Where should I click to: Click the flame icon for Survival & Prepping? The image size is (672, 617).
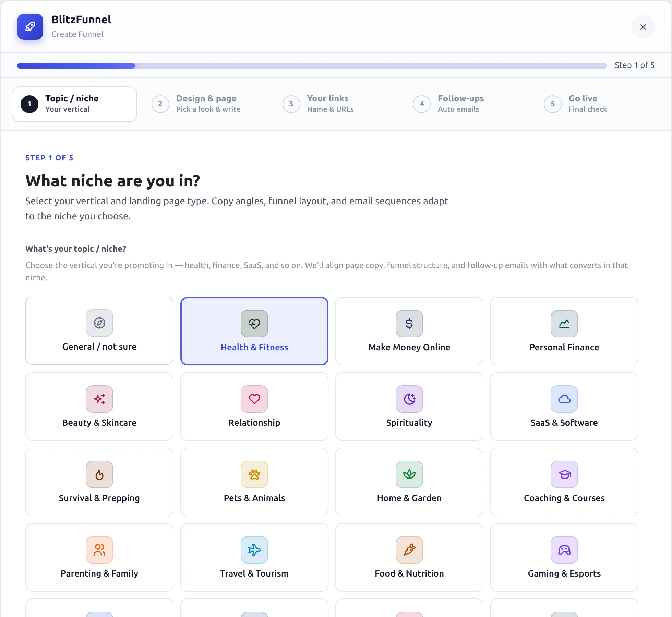point(99,474)
